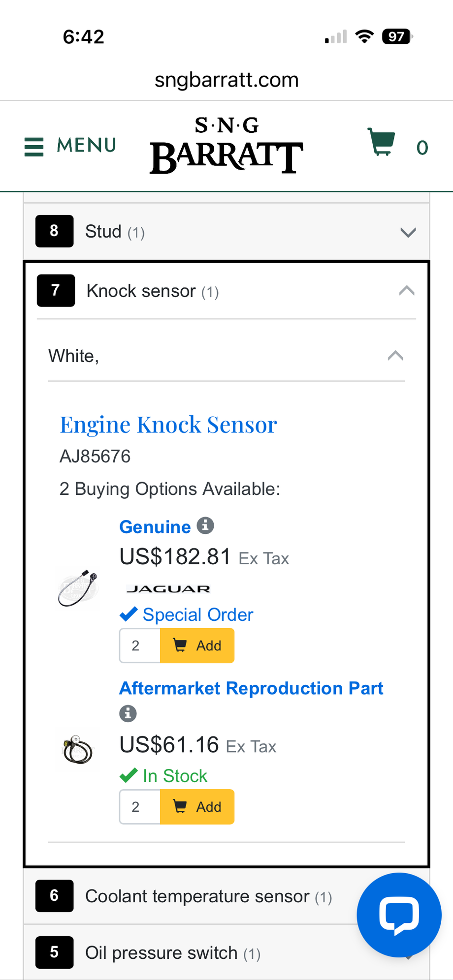
Task: Open the shopping cart icon
Action: coord(381,142)
